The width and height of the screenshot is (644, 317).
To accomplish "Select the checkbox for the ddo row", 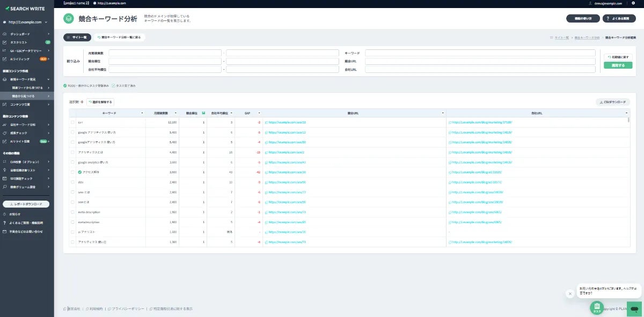I will coord(73,182).
